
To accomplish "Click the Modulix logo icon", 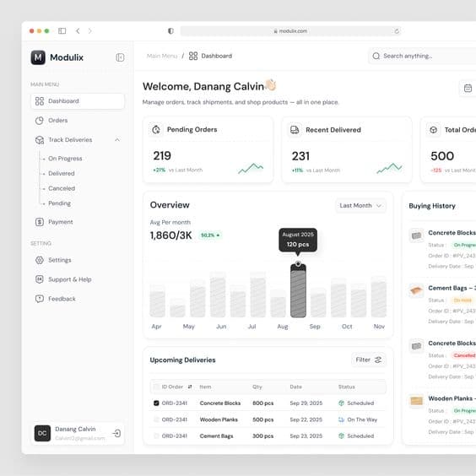I will pos(38,57).
